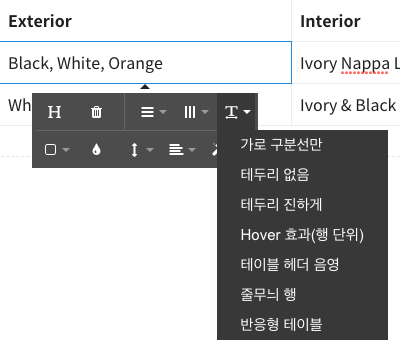Select 테두리 없음 table style
Screen dimensions: 400x360
pyautogui.click(x=302, y=175)
